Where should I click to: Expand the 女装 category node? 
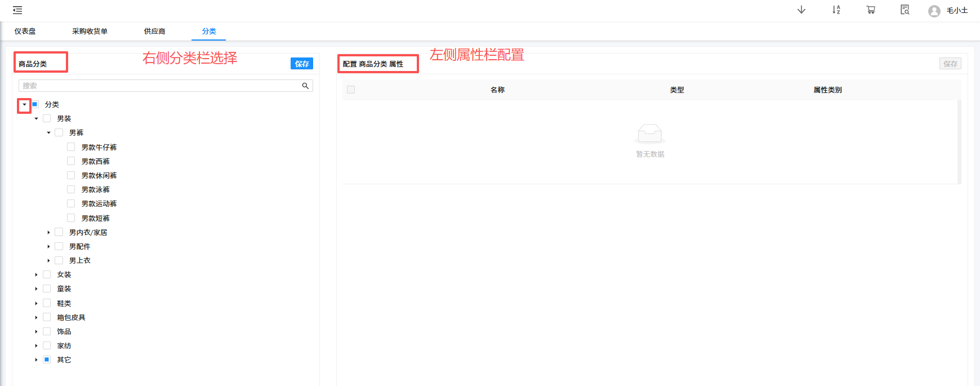click(x=36, y=275)
